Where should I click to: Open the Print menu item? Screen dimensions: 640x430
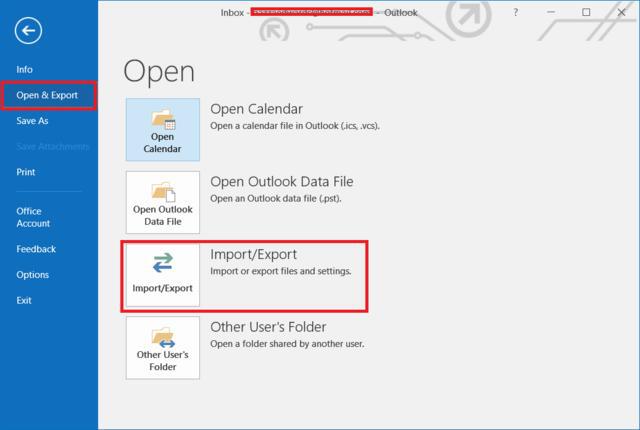pyautogui.click(x=26, y=172)
